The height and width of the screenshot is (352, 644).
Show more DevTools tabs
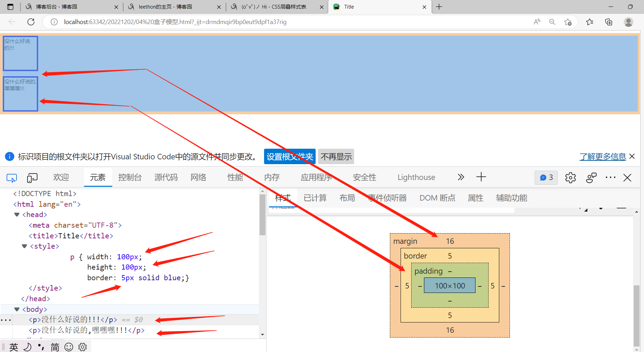[x=461, y=177]
